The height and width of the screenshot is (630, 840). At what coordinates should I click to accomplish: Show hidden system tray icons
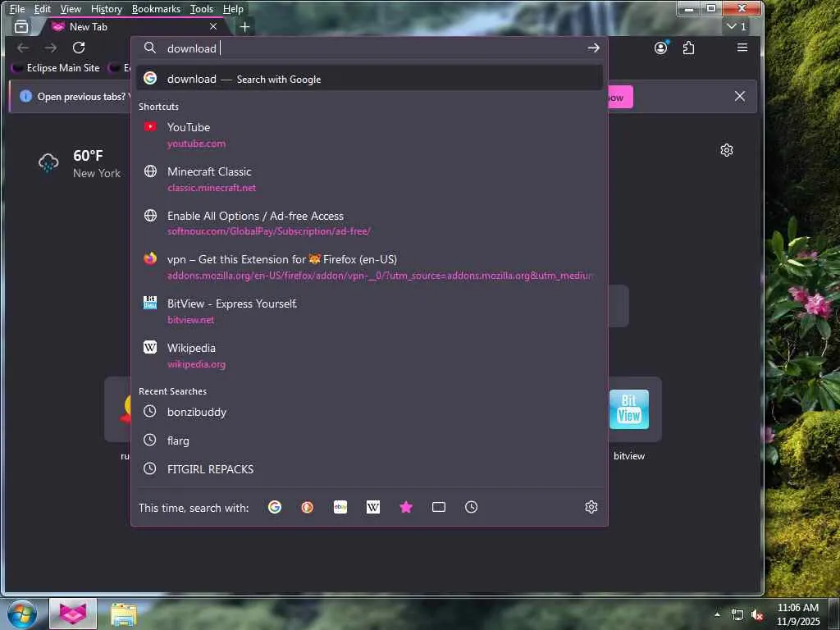coord(717,614)
